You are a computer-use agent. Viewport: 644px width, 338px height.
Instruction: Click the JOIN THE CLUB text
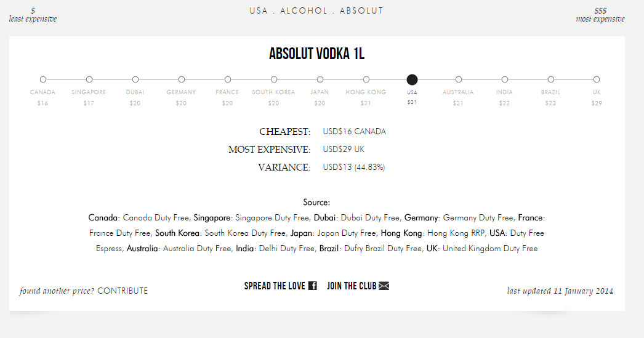[x=351, y=286]
